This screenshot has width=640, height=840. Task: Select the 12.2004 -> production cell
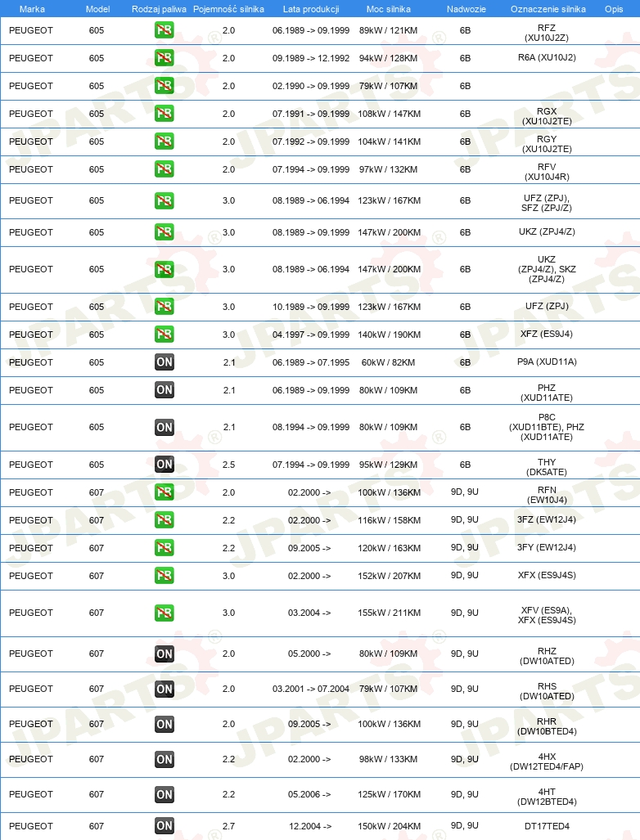(310, 827)
